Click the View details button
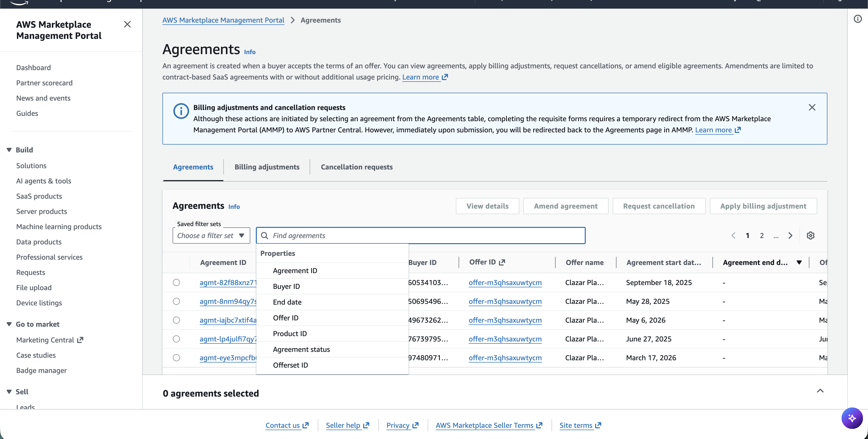The image size is (868, 439). [x=487, y=206]
